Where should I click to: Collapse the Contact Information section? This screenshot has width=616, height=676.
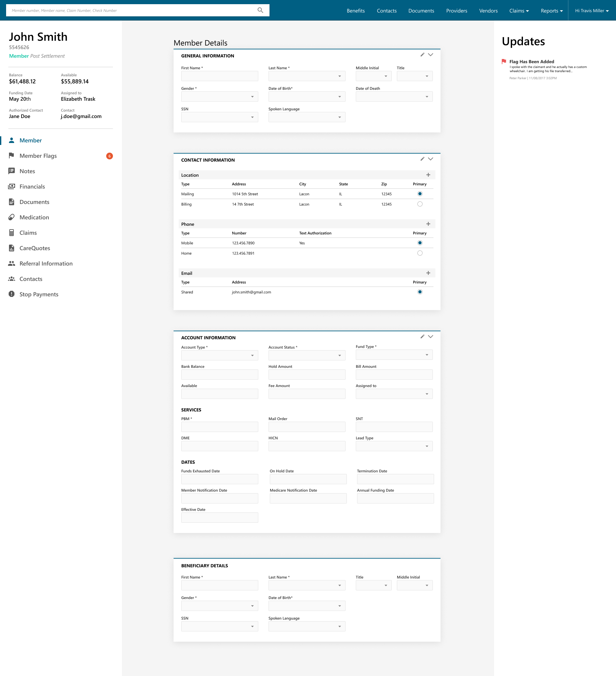pyautogui.click(x=431, y=159)
